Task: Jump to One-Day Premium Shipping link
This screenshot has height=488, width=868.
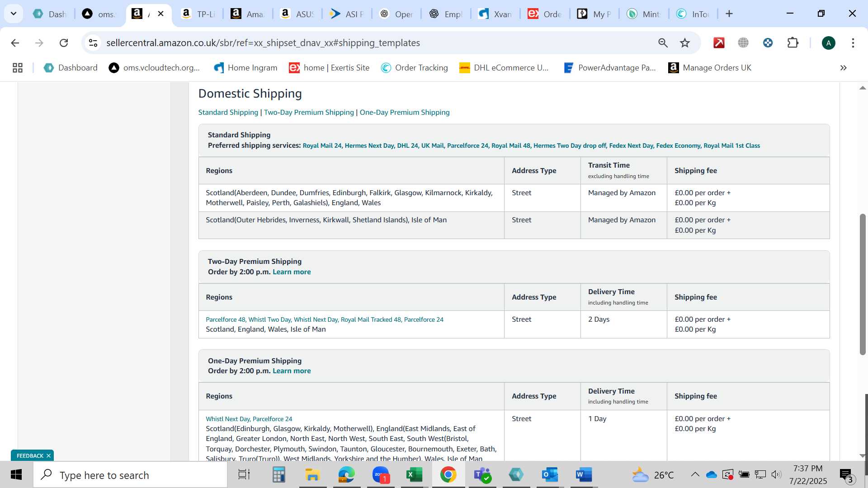Action: point(405,113)
